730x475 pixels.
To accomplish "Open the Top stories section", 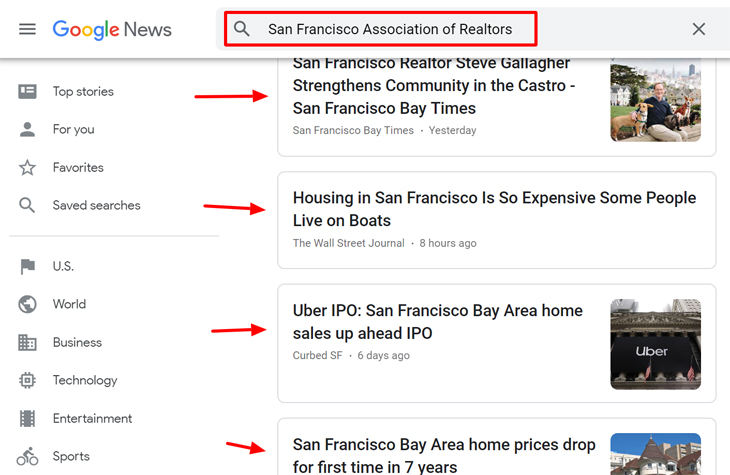I will [83, 92].
